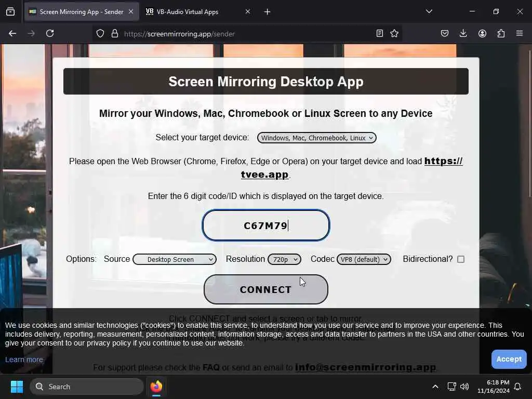Open the network status tray icon
The height and width of the screenshot is (399, 532).
pyautogui.click(x=451, y=387)
